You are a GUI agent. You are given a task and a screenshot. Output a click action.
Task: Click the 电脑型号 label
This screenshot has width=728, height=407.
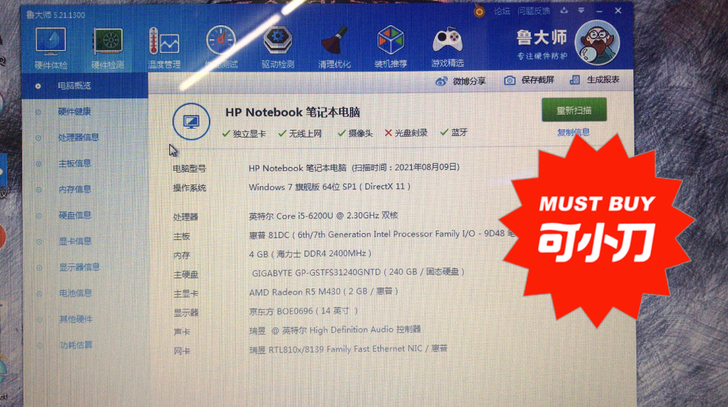(x=189, y=169)
